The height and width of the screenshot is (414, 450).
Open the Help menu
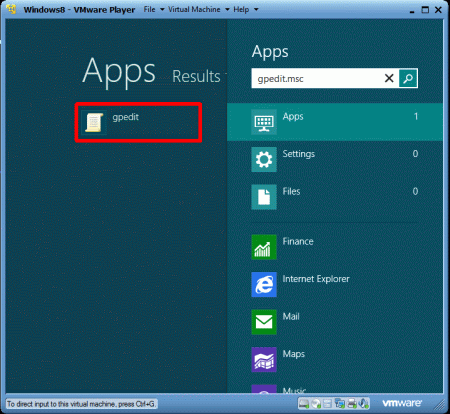click(x=241, y=9)
